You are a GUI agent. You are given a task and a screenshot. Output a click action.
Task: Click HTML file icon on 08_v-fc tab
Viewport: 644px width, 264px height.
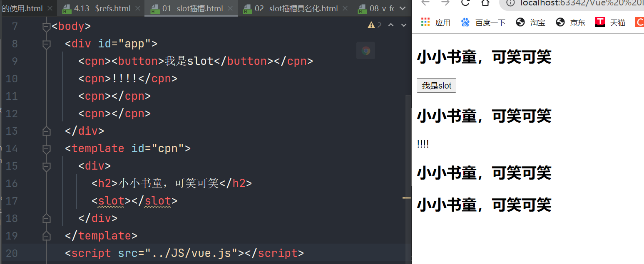[363, 8]
